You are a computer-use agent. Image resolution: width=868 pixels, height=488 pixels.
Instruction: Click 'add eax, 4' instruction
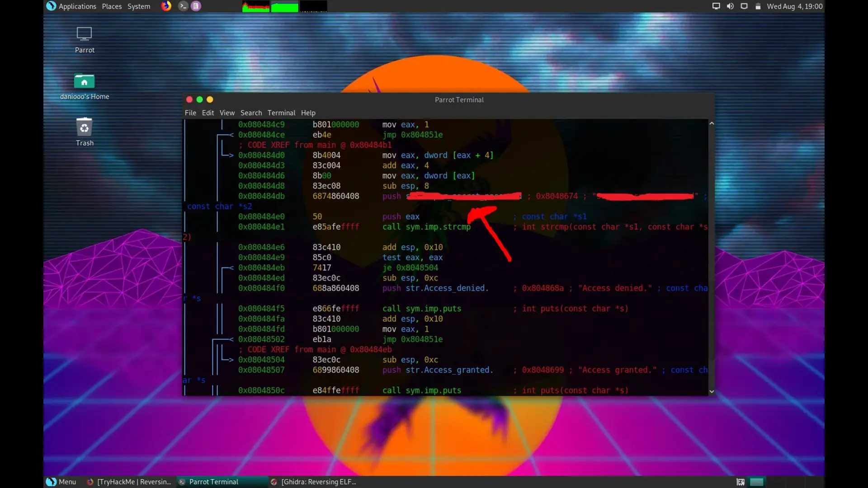pos(406,166)
